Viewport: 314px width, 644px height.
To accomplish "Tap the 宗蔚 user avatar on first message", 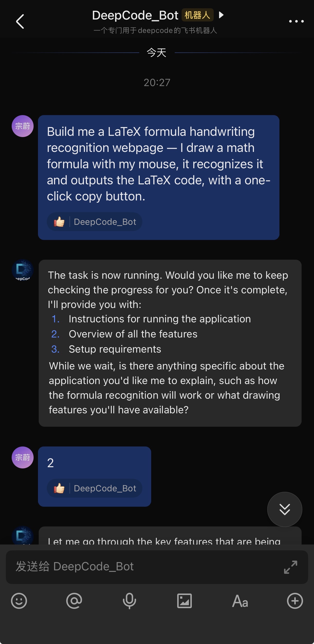I will click(23, 126).
